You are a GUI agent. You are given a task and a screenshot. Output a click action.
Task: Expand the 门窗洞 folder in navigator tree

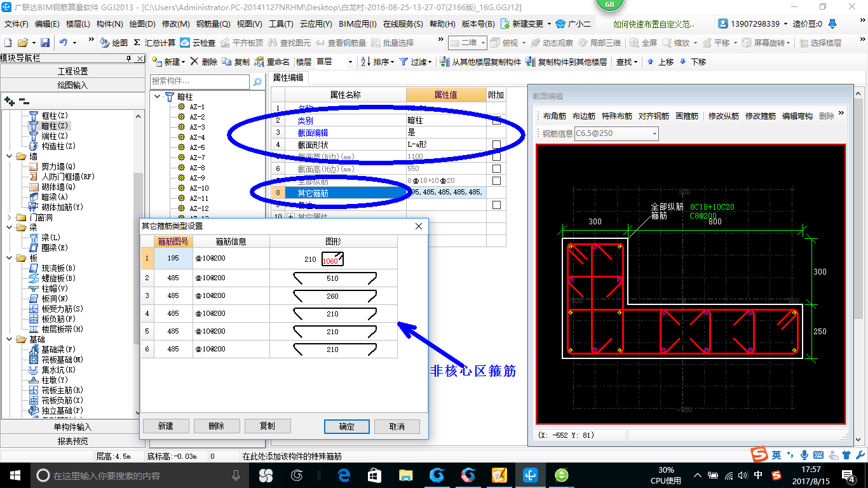10,217
